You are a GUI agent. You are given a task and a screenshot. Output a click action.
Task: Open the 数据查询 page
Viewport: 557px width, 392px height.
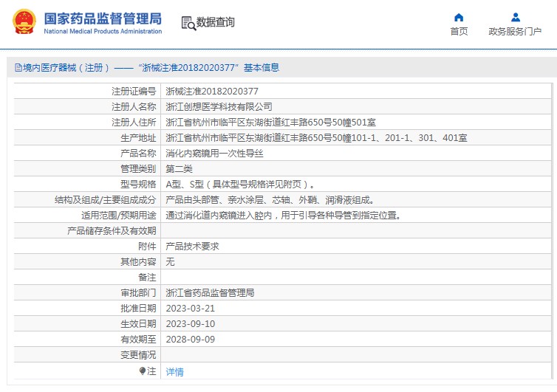click(215, 22)
